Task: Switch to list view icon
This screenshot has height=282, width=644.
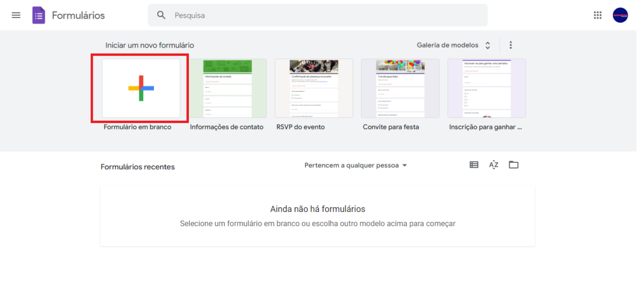Action: point(474,164)
